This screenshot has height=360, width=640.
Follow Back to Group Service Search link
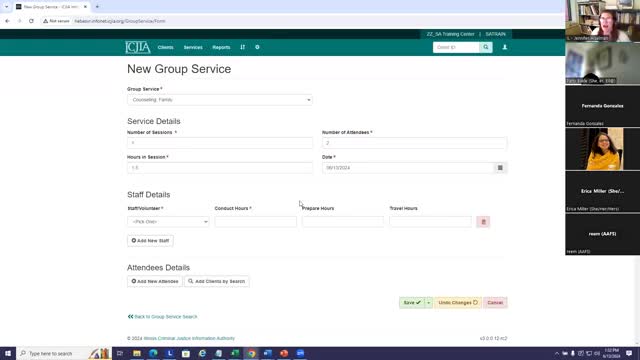162,317
